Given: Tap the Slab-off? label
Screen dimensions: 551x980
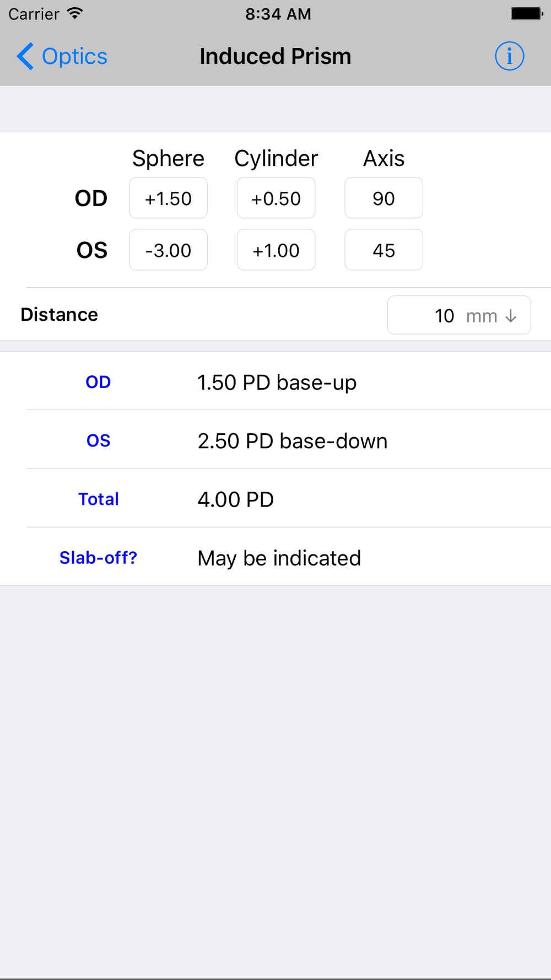Looking at the screenshot, I should pos(98,558).
